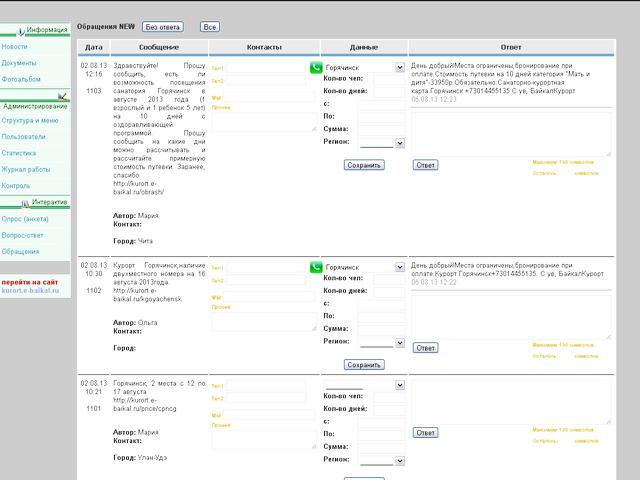The height and width of the screenshot is (480, 640).
Task: Click Сумма field in request 1102
Action: coord(381,328)
